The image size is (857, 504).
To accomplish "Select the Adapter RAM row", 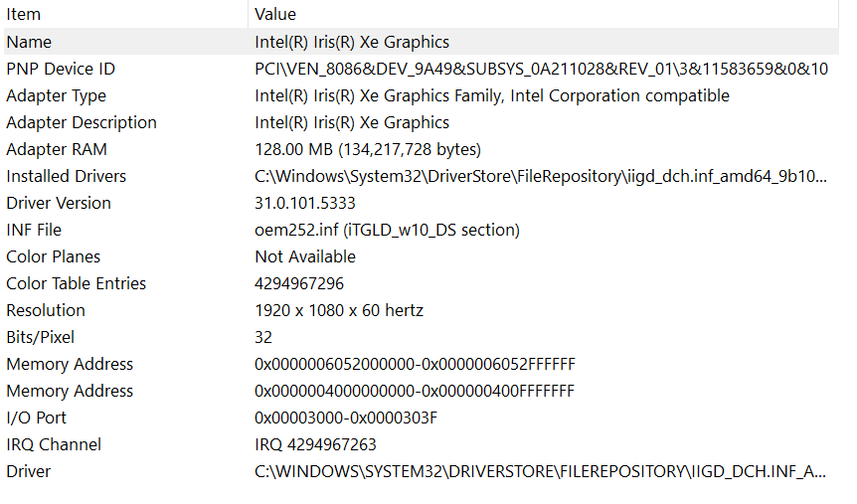I will point(421,149).
